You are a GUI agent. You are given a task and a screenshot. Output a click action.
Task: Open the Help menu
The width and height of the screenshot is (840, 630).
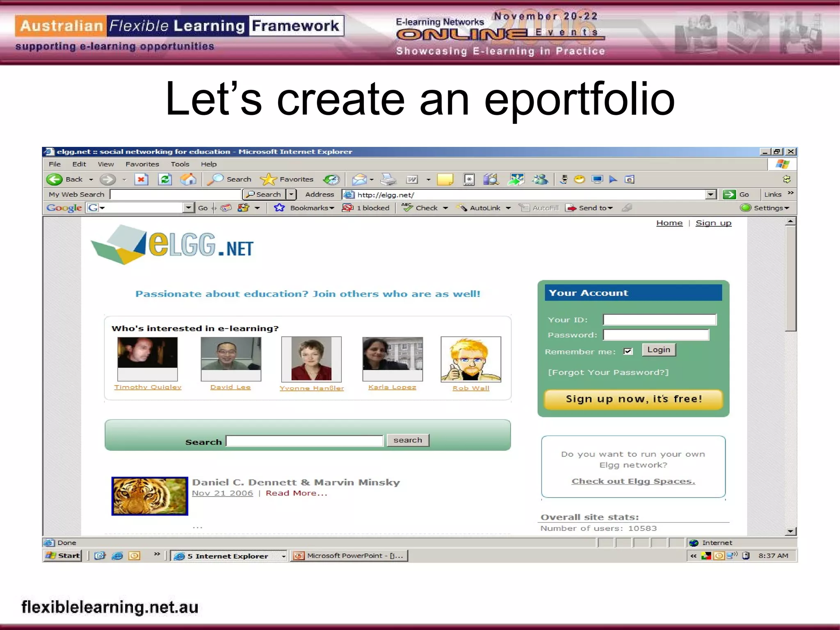209,164
